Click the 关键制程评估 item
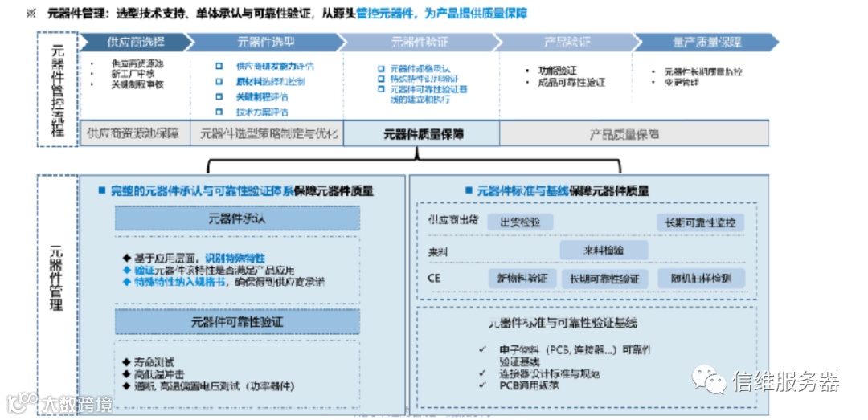The width and height of the screenshot is (868, 420). tap(262, 97)
